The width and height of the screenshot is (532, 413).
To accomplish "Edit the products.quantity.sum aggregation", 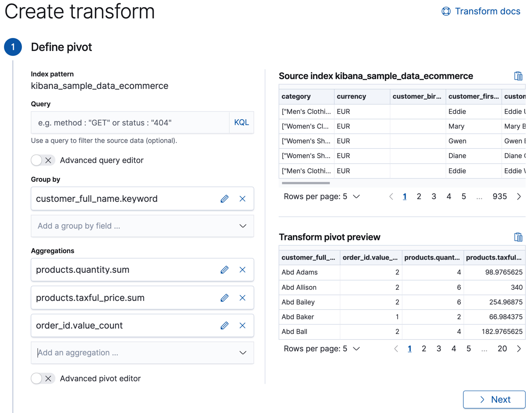I will [x=224, y=270].
